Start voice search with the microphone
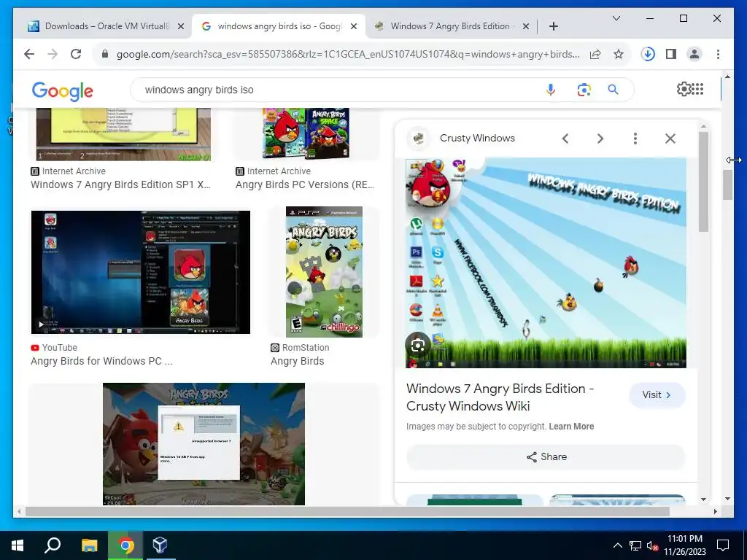Screen dimensions: 747x560 (550, 90)
